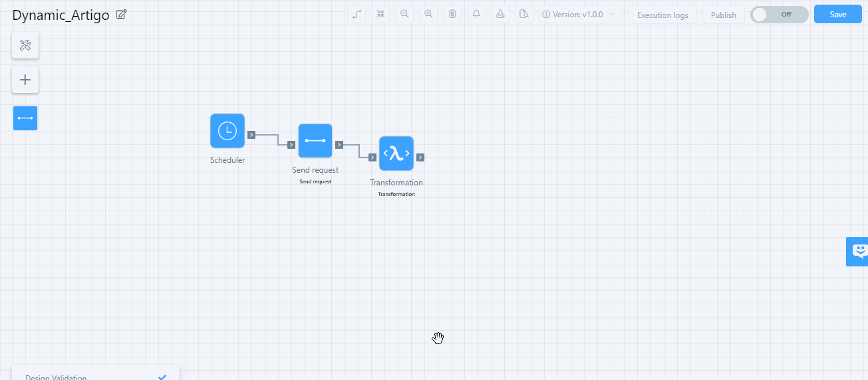Open the tools wrench panel
Viewport: 868px width, 380px height.
pyautogui.click(x=25, y=45)
